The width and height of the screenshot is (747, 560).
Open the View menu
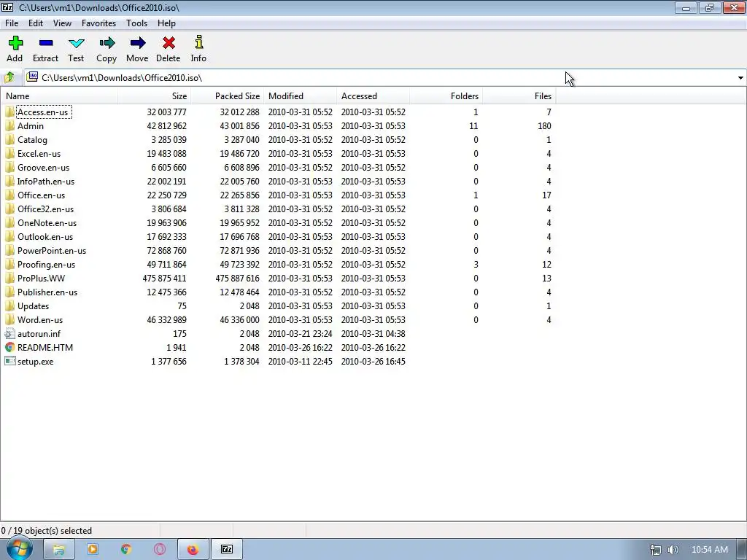62,23
